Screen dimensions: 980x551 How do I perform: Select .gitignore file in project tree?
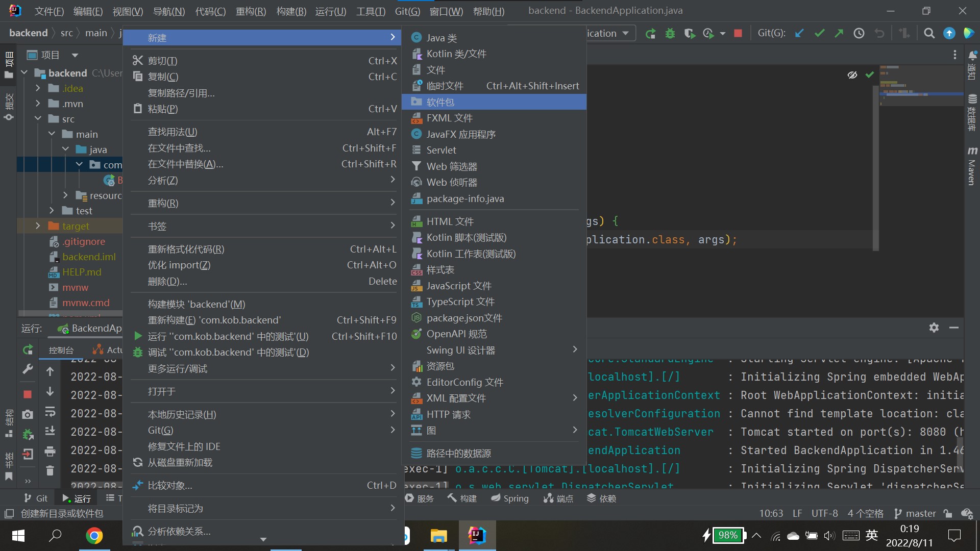[x=84, y=241]
